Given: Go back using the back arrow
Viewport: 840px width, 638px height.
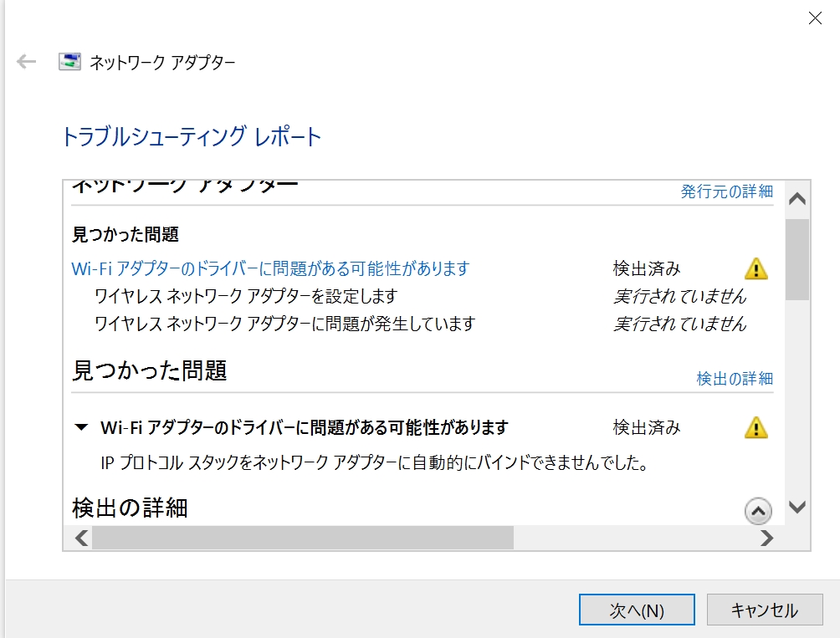Looking at the screenshot, I should [x=27, y=62].
